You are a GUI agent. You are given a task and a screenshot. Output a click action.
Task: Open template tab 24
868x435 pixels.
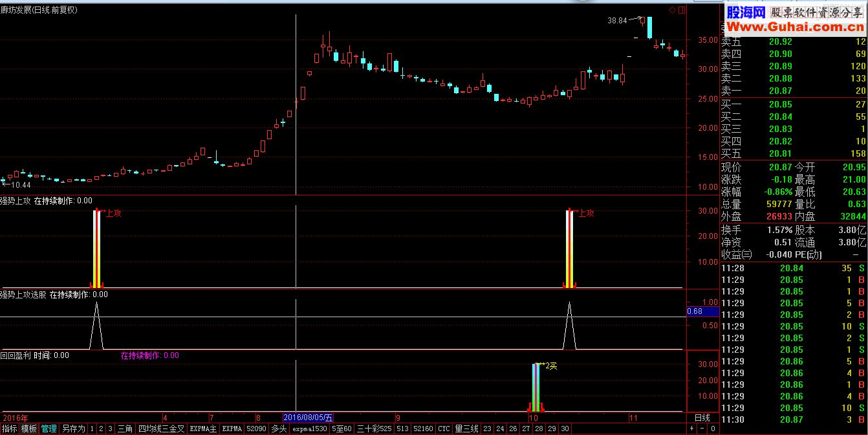pyautogui.click(x=500, y=429)
